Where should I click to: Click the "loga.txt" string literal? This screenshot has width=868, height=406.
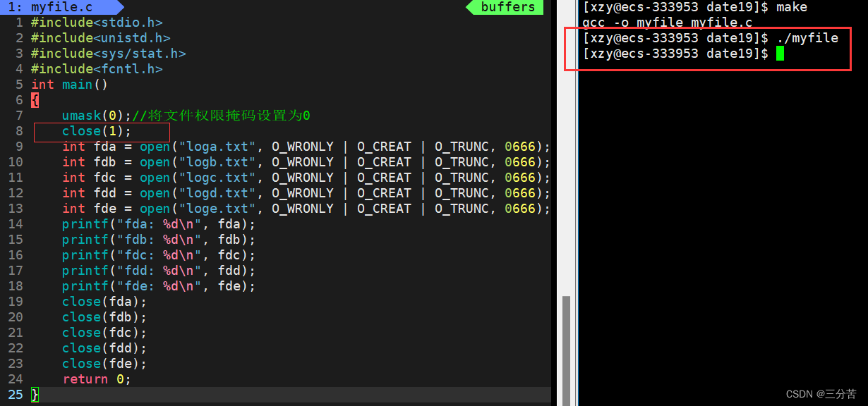coord(217,147)
